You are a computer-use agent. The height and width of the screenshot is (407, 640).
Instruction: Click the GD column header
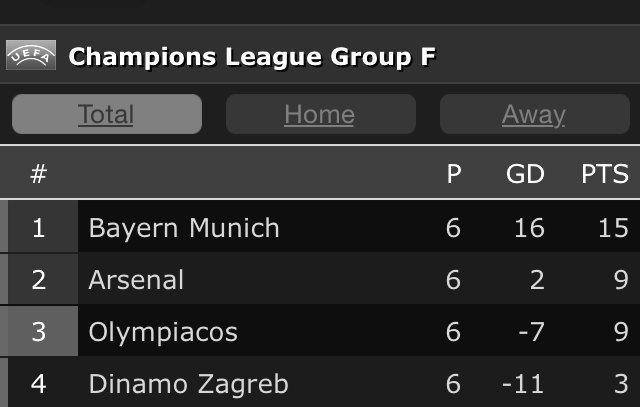tap(525, 174)
